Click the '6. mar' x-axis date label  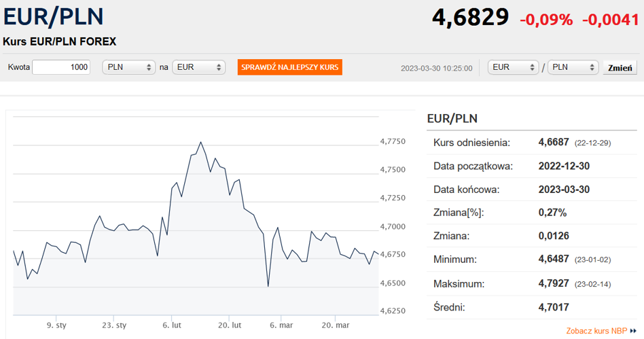[281, 325]
